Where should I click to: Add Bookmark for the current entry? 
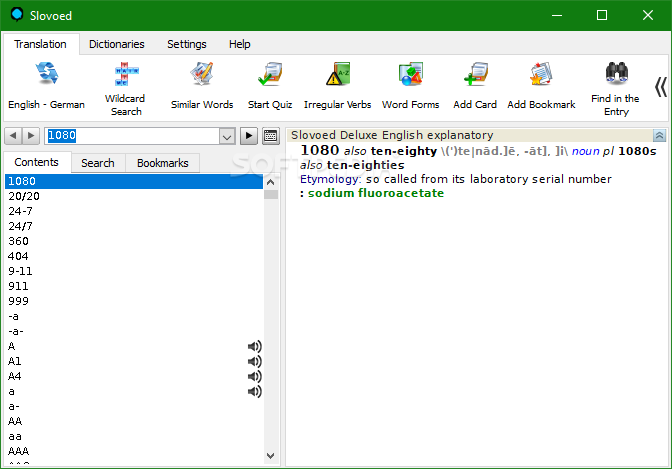coord(541,86)
